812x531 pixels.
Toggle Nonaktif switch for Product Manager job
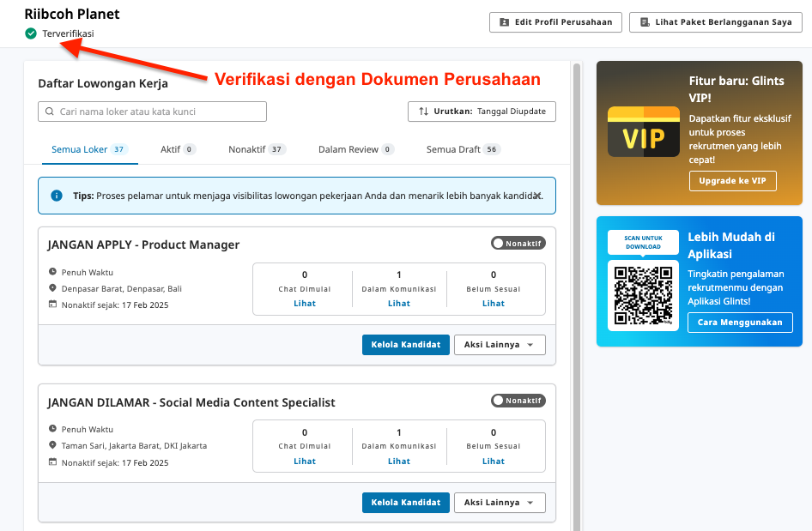[x=518, y=244]
